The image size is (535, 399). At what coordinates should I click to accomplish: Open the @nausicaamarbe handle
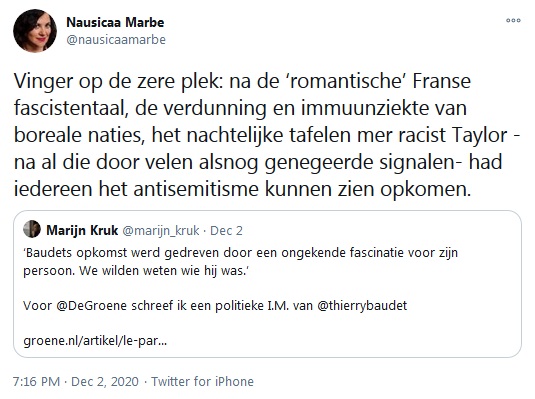[x=116, y=40]
